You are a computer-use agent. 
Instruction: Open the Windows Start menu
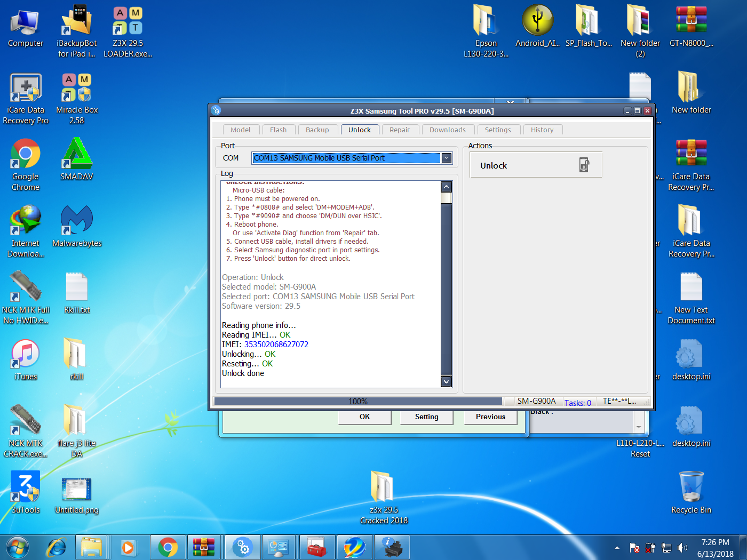18,548
